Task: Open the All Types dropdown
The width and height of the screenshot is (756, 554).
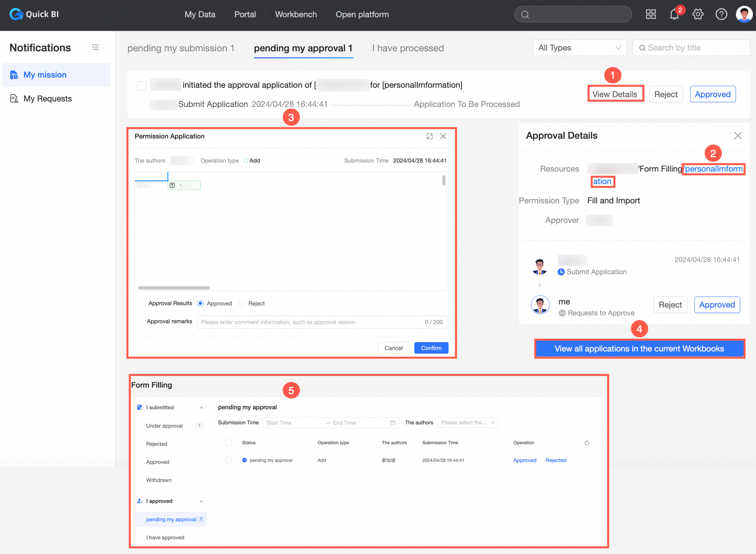Action: tap(579, 48)
